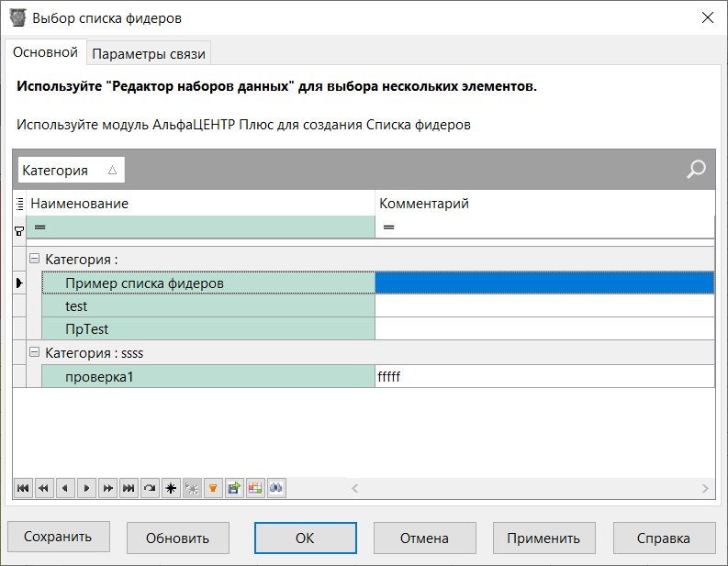Collapse the empty Категория group
Image resolution: width=728 pixels, height=566 pixels.
(34, 260)
